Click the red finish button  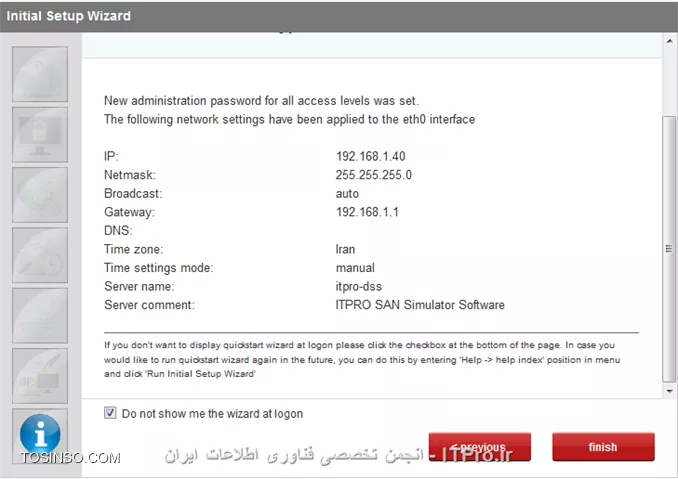603,447
